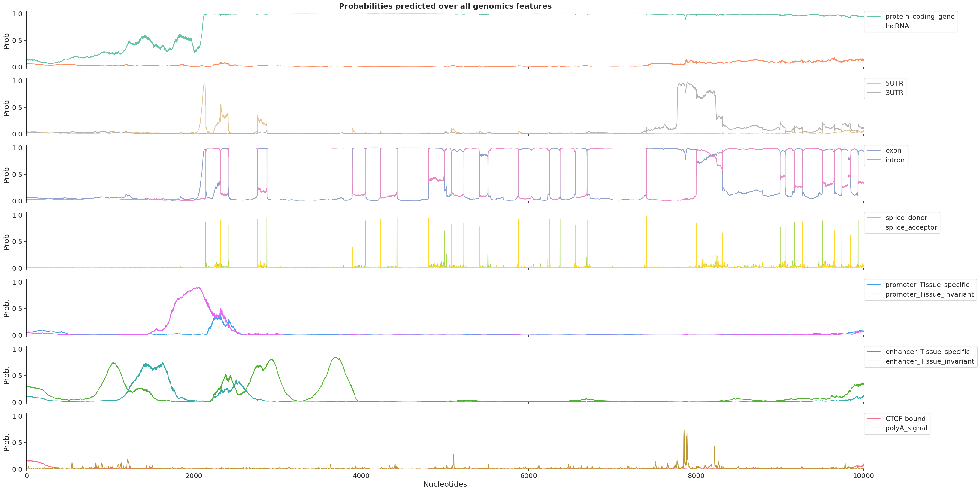This screenshot has width=980, height=491.
Task: Select the 5UTR legend entry
Action: click(894, 83)
